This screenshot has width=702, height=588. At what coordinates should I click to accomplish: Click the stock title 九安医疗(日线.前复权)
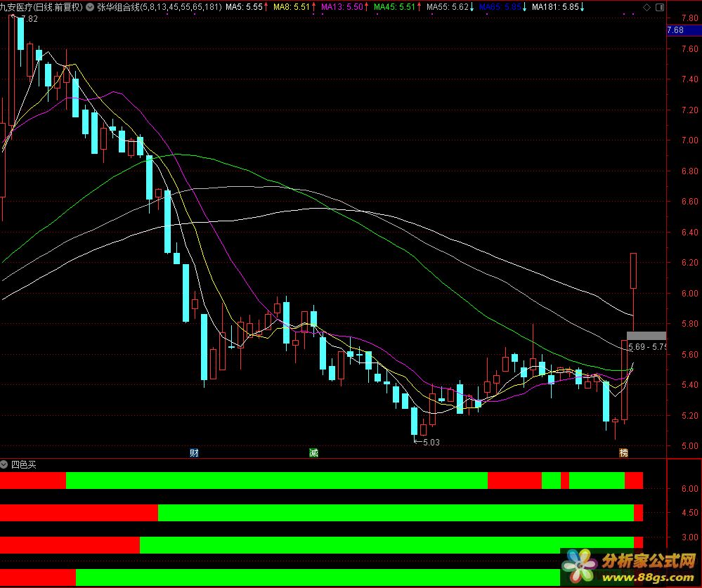(x=41, y=7)
